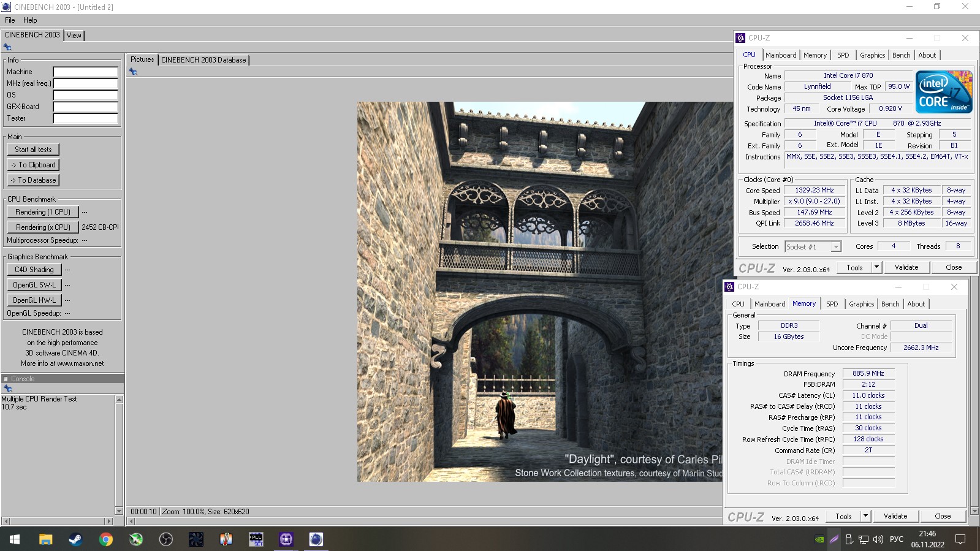
Task: Click Close button in upper CPU-Z window
Action: (x=954, y=267)
